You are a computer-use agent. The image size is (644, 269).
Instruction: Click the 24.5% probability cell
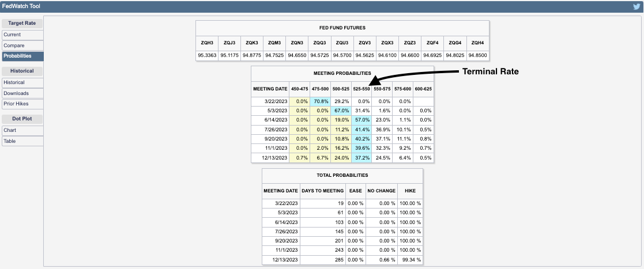[382, 157]
